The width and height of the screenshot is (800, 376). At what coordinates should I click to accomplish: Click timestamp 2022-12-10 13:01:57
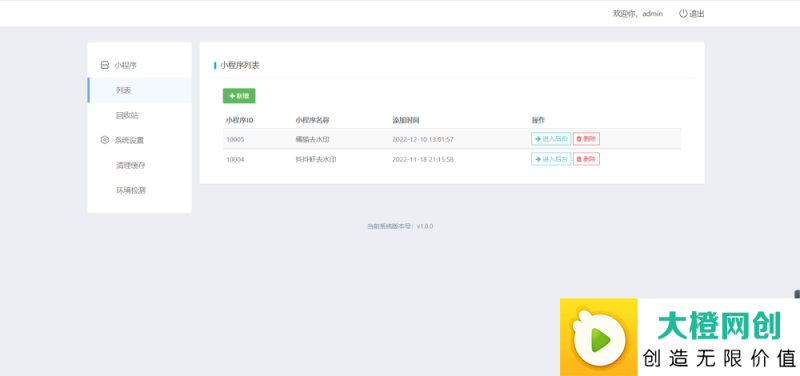[423, 139]
